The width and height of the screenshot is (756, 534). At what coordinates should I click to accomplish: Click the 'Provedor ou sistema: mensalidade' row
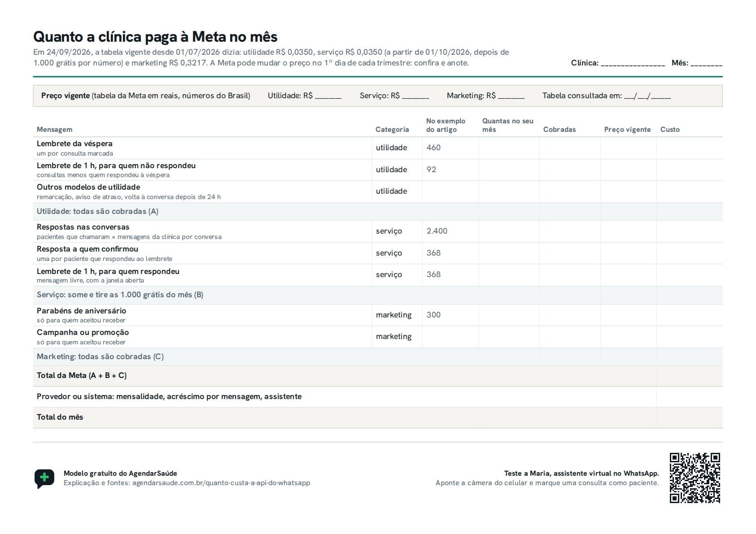pyautogui.click(x=377, y=397)
